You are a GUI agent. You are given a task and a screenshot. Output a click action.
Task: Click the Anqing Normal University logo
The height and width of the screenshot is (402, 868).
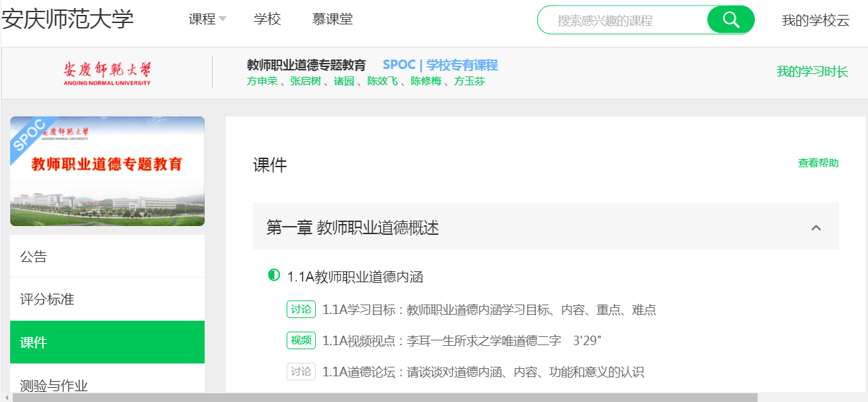pyautogui.click(x=107, y=73)
